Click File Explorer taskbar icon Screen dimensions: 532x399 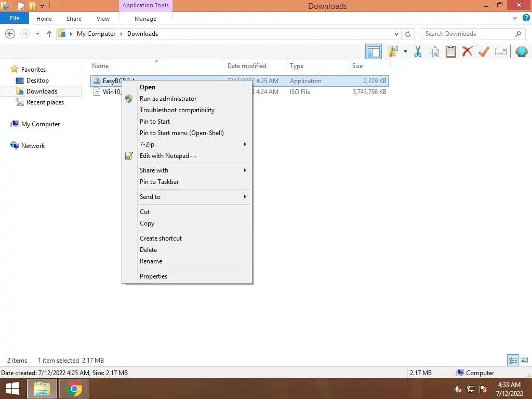point(42,389)
